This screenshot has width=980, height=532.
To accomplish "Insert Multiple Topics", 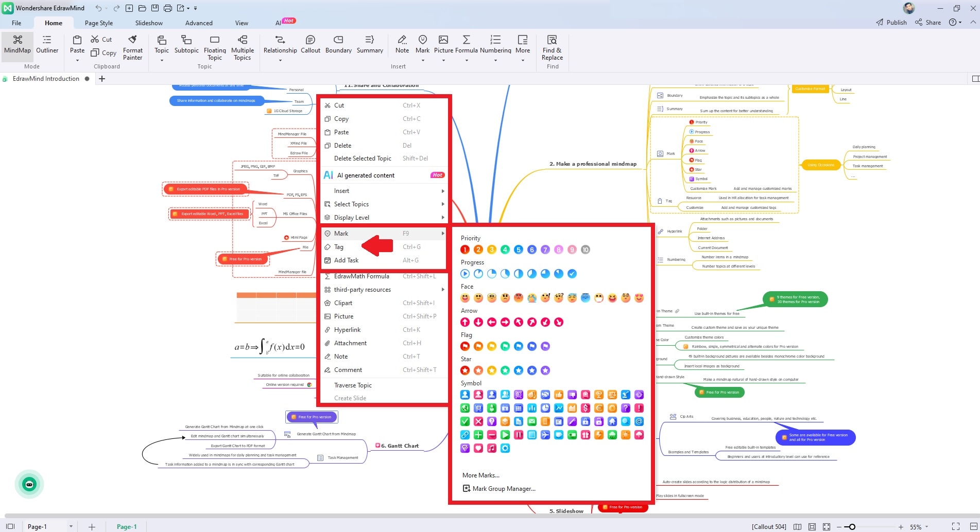I will pyautogui.click(x=243, y=47).
